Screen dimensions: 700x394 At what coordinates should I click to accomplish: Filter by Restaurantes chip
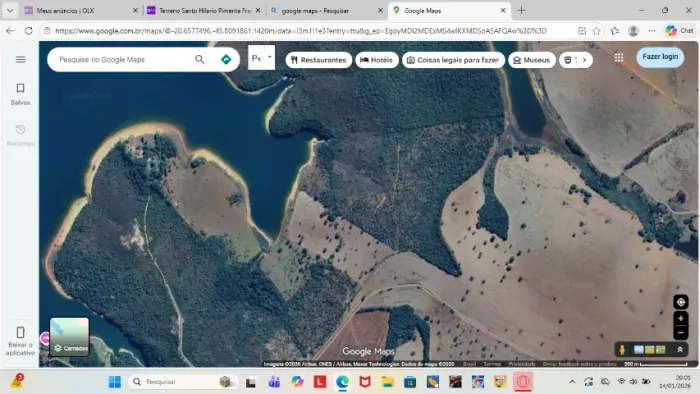click(318, 60)
